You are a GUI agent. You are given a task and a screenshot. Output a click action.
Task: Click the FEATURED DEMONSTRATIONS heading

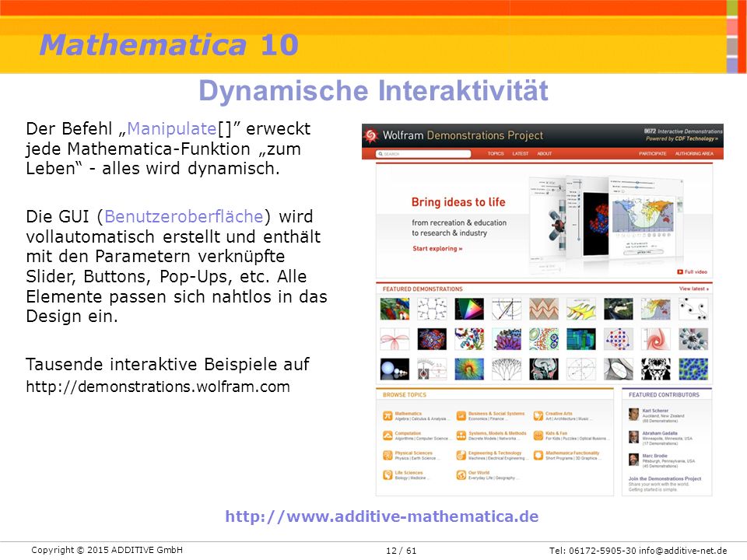(x=423, y=289)
